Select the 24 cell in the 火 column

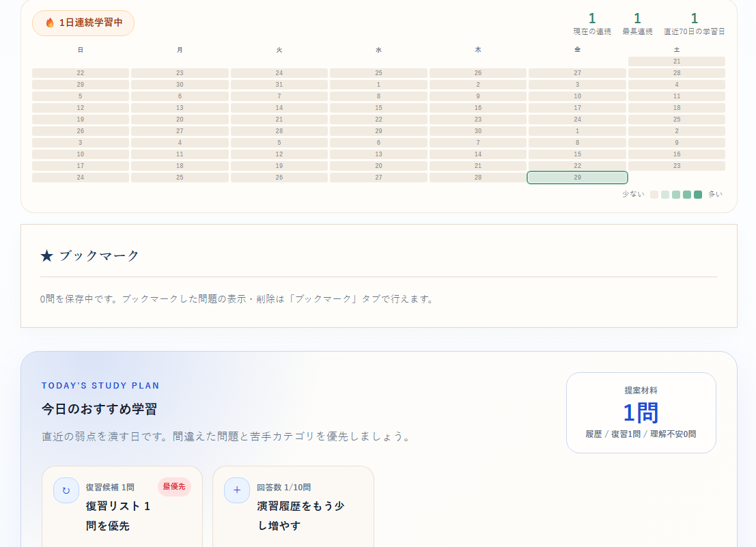point(279,73)
